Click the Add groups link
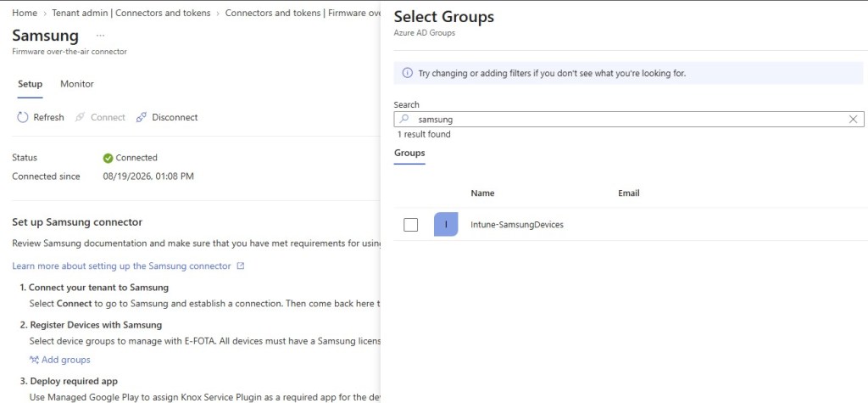868x403 pixels. (x=60, y=360)
